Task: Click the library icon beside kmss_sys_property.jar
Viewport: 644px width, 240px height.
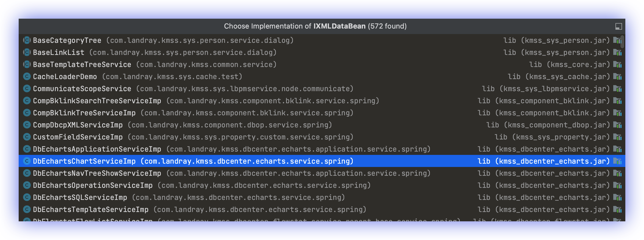Action: click(x=617, y=137)
